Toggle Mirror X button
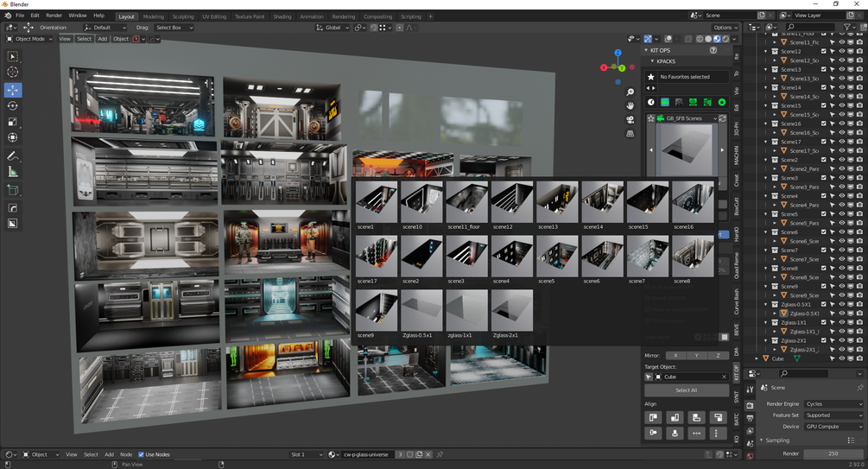The width and height of the screenshot is (868, 469). point(675,356)
